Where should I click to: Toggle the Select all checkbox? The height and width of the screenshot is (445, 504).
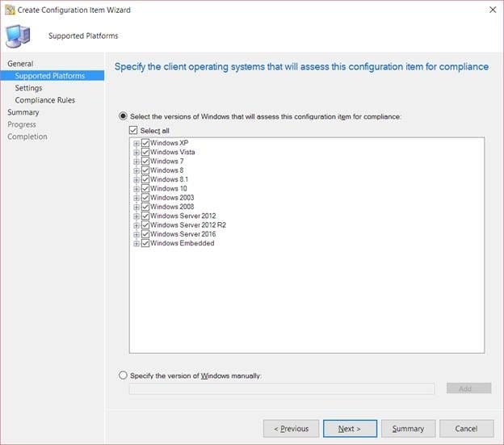click(x=133, y=130)
